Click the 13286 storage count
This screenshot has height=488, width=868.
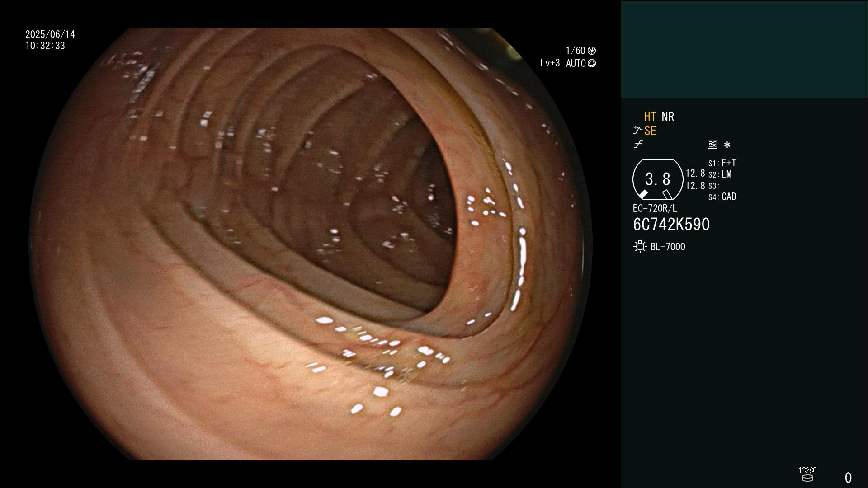click(x=807, y=470)
